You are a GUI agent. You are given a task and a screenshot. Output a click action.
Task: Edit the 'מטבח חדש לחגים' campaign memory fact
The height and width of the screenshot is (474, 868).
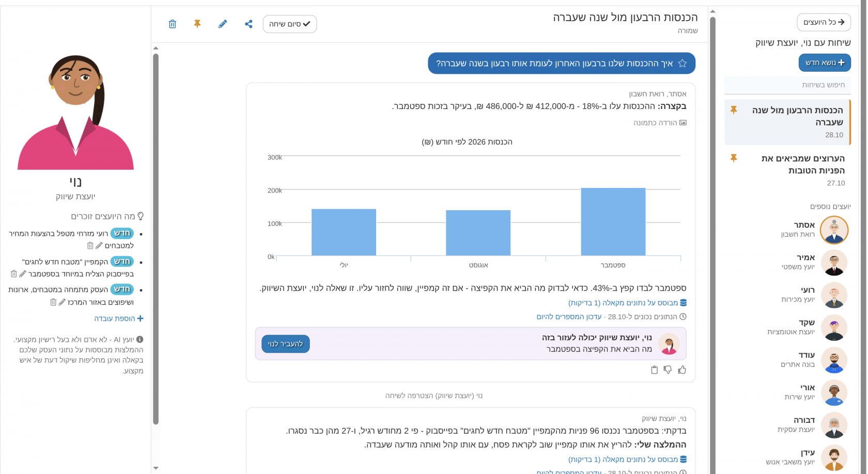(x=23, y=274)
